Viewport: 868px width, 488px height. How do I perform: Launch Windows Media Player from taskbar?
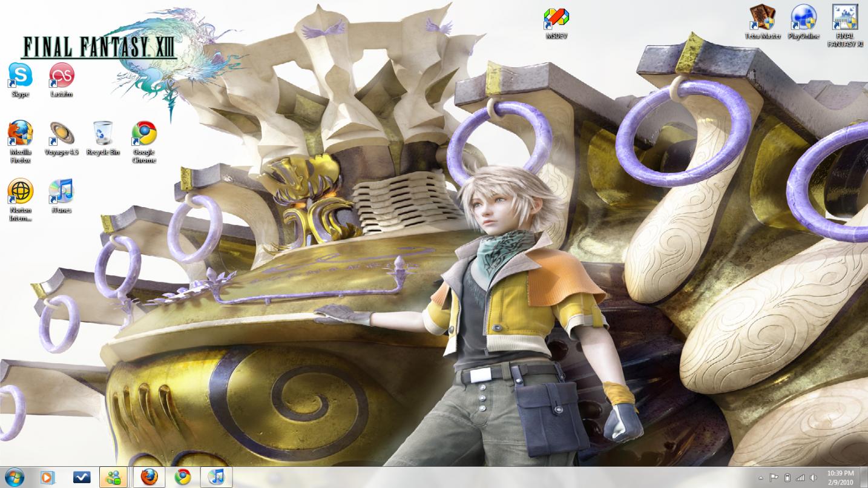(47, 477)
